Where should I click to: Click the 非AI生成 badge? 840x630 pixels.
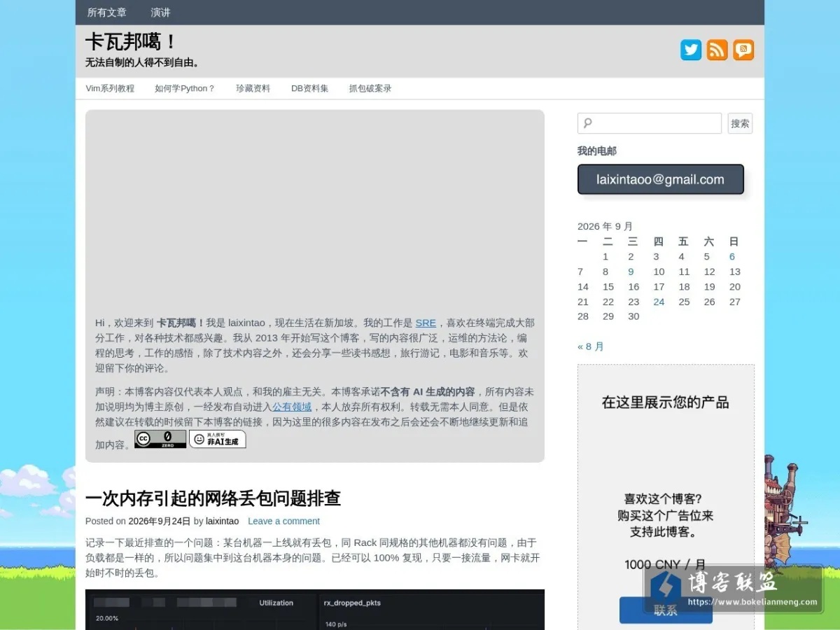click(x=218, y=439)
